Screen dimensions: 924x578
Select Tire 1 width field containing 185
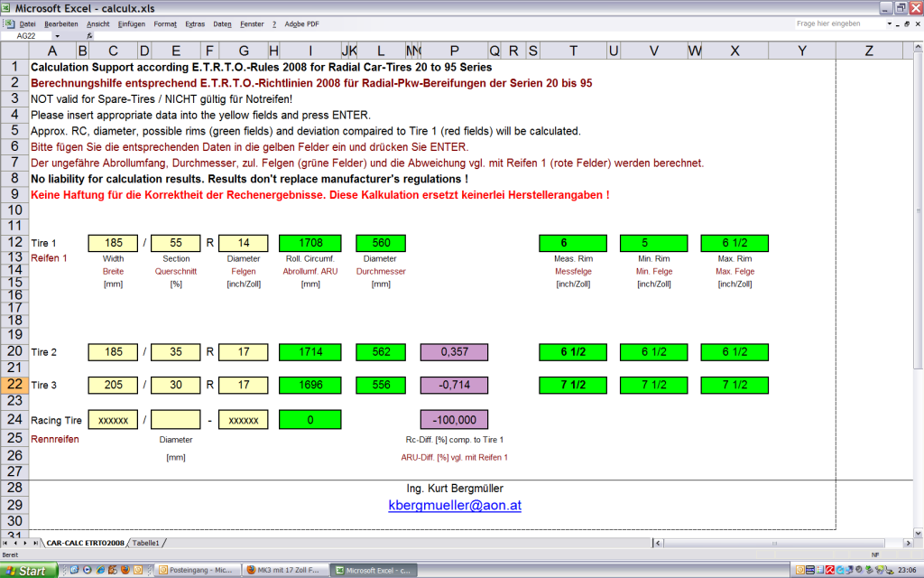click(x=113, y=243)
